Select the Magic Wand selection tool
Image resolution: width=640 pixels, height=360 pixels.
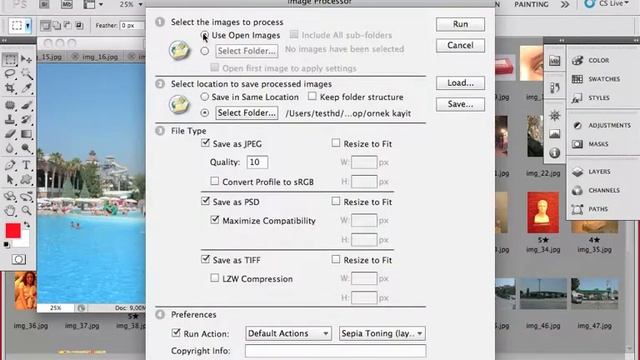click(x=27, y=74)
